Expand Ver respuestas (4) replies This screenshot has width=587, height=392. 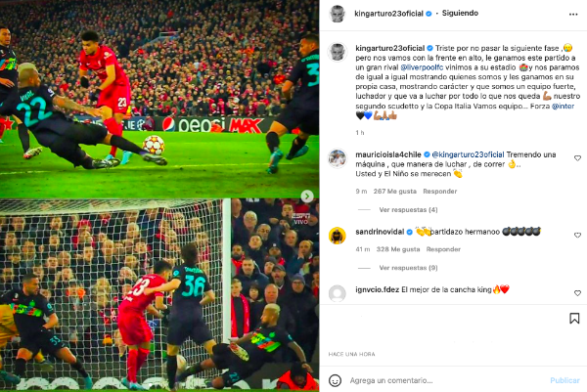[x=408, y=209]
